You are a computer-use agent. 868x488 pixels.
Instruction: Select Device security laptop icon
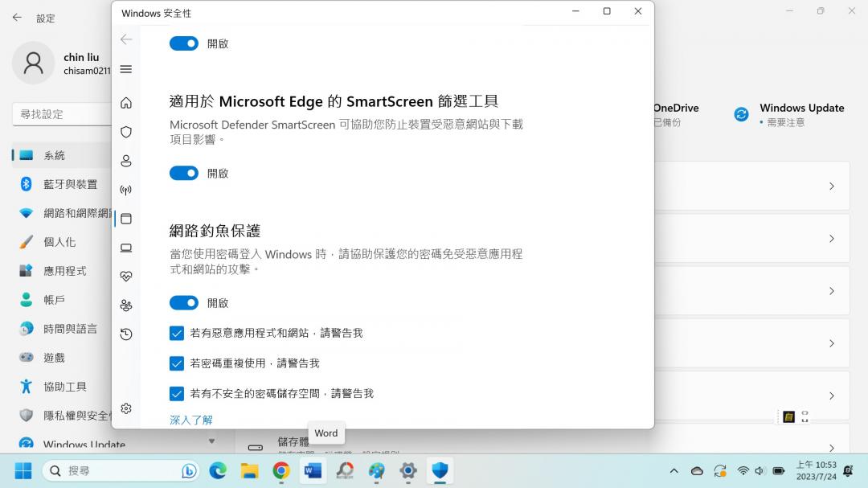point(125,248)
